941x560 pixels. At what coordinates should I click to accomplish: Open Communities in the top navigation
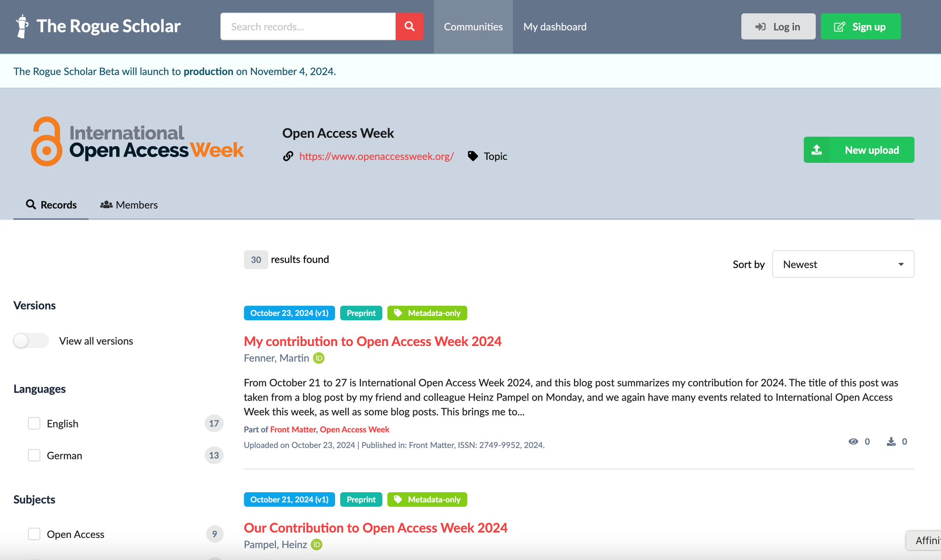click(473, 27)
